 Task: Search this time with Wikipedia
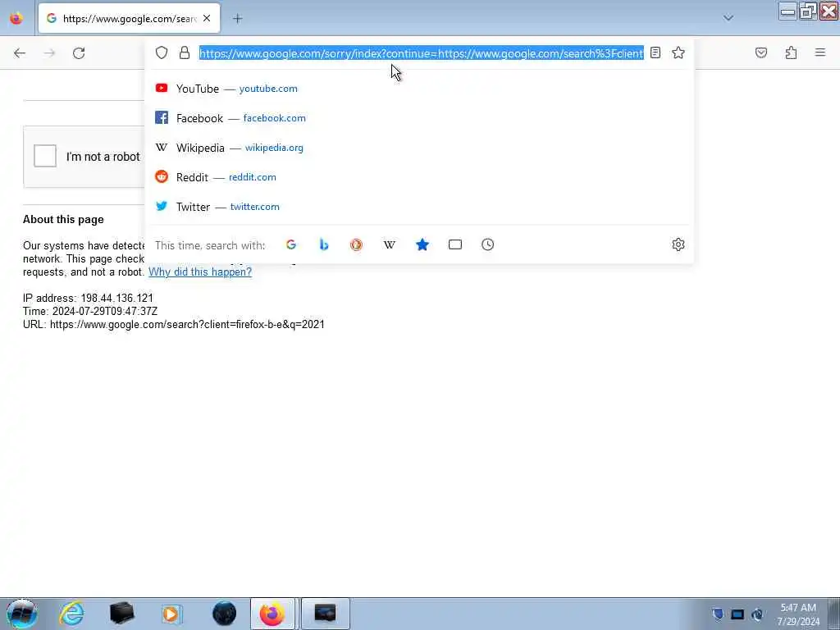click(x=390, y=244)
